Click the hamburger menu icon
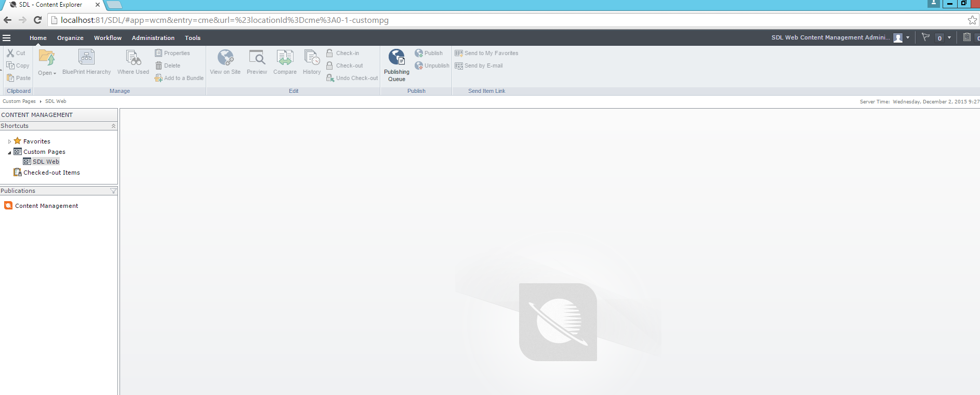The width and height of the screenshot is (980, 395). [7, 38]
